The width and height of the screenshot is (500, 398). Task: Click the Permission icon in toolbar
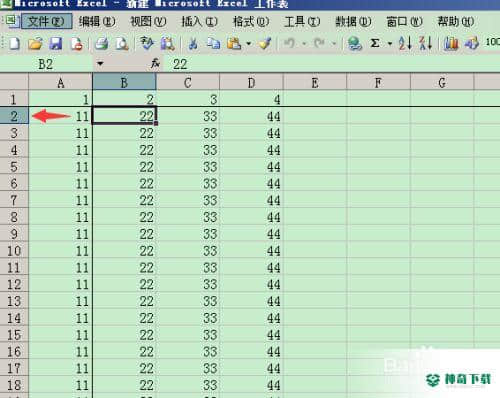coord(77,44)
